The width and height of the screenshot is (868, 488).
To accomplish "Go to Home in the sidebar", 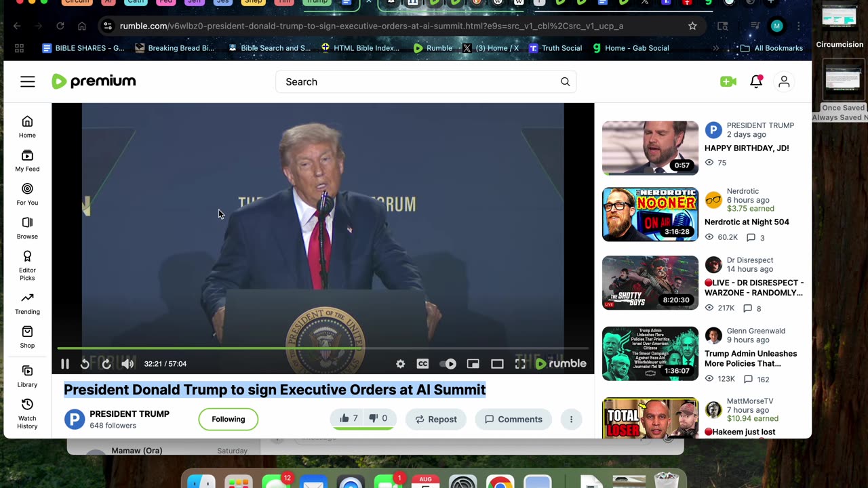I will point(27,127).
